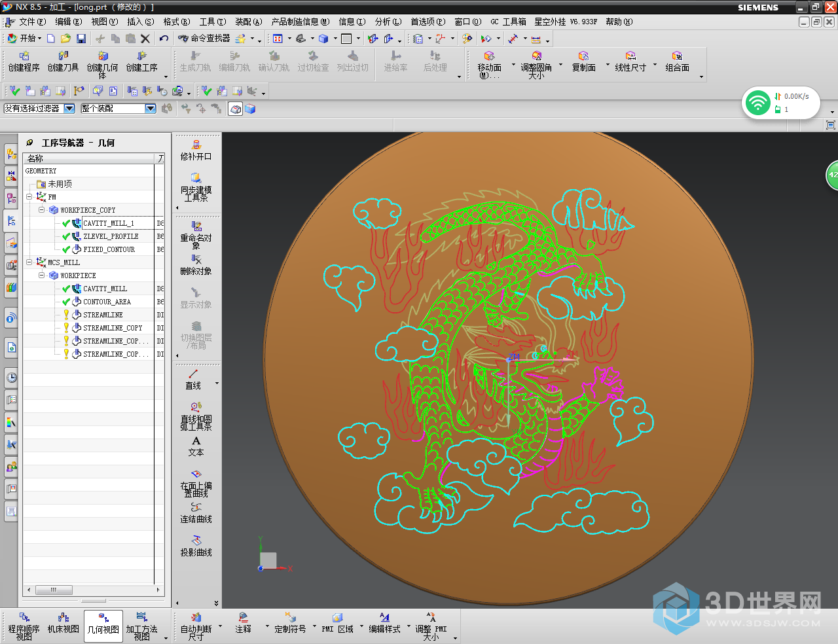
Task: Click the Name (名称) column header
Action: pyautogui.click(x=89, y=158)
